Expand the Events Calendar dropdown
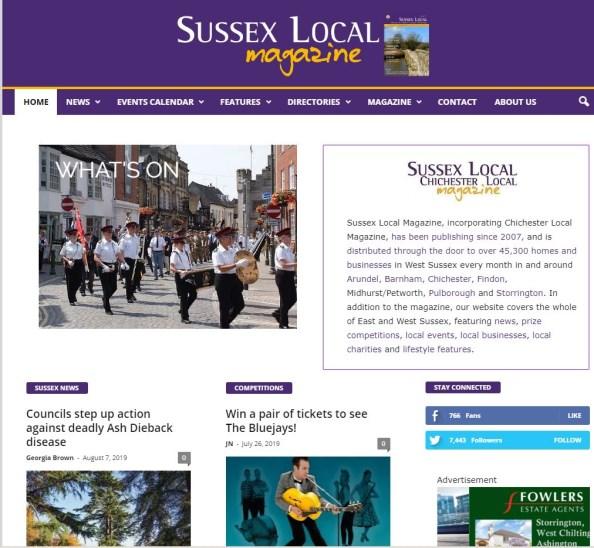594x548 pixels. [x=160, y=102]
